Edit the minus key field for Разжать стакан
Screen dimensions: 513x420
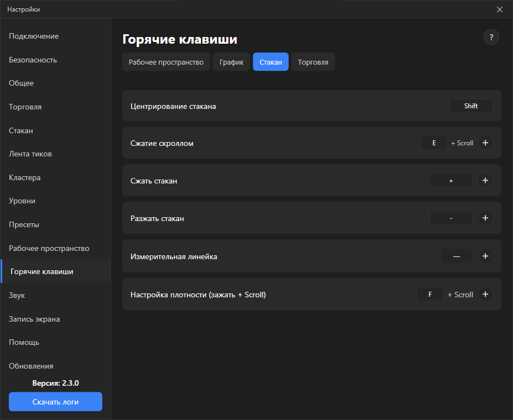[x=451, y=218]
